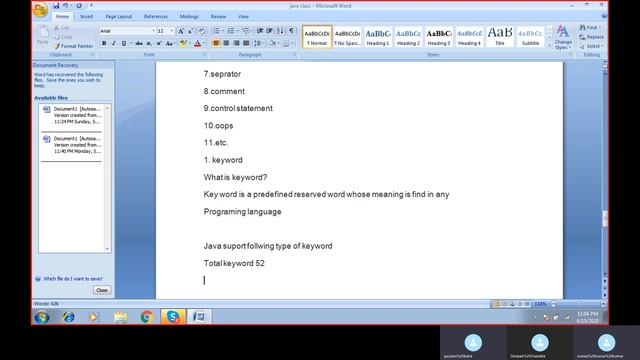Open Skype from the taskbar
Viewport: 640px width, 360px height.
[173, 317]
